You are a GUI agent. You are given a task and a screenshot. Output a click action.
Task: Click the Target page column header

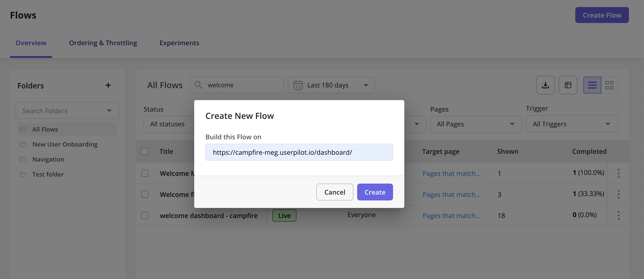440,151
